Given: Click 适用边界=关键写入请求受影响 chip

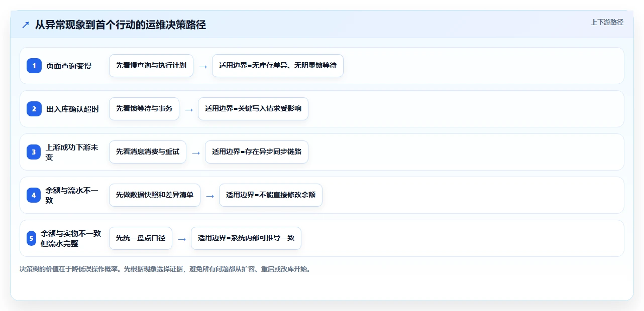Looking at the screenshot, I should pyautogui.click(x=253, y=109).
